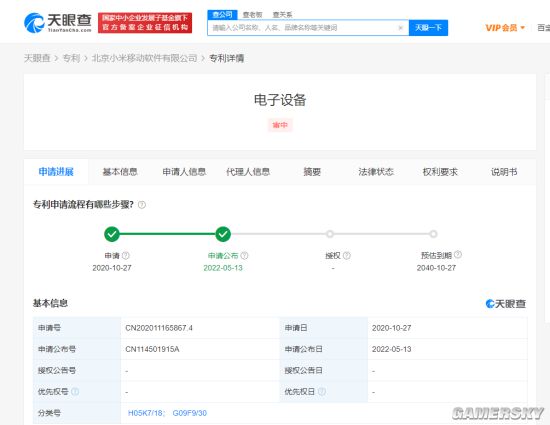Switch to the 代理人信息 tab
Image resolution: width=550 pixels, height=425 pixels.
pos(248,172)
